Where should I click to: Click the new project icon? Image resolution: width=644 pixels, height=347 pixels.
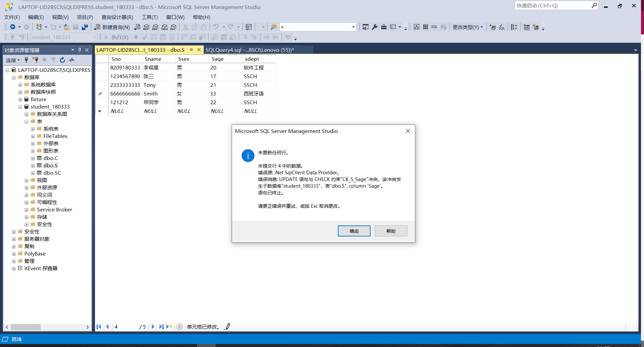tap(39, 27)
